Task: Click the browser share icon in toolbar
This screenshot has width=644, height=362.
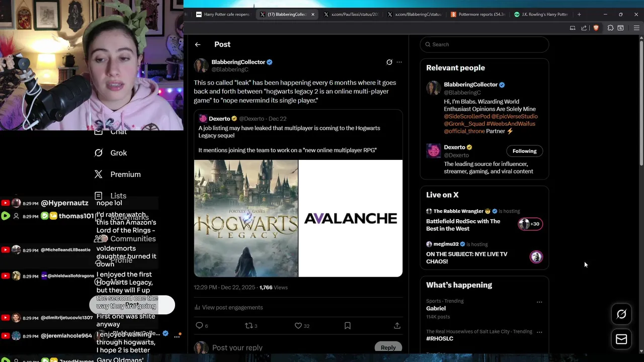Action: click(x=584, y=28)
